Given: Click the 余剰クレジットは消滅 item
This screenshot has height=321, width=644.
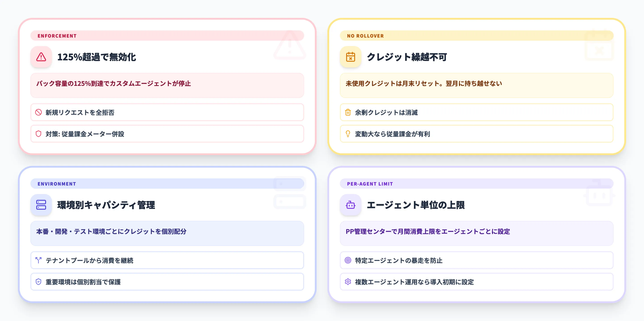Looking at the screenshot, I should [x=477, y=112].
